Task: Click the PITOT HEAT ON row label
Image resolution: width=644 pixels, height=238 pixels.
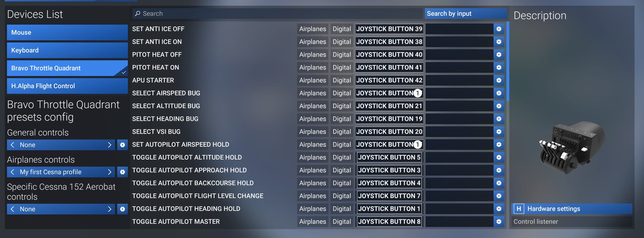Action: click(156, 67)
